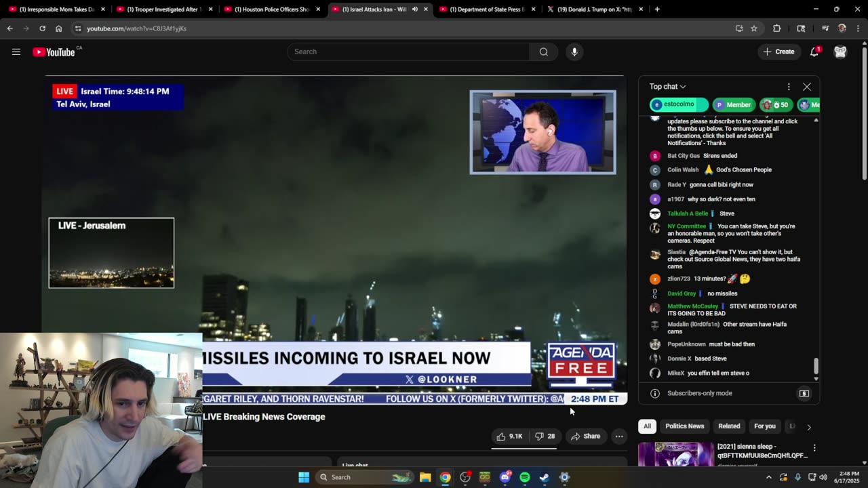Open Discord from the taskbar
868x488 pixels.
point(505,477)
